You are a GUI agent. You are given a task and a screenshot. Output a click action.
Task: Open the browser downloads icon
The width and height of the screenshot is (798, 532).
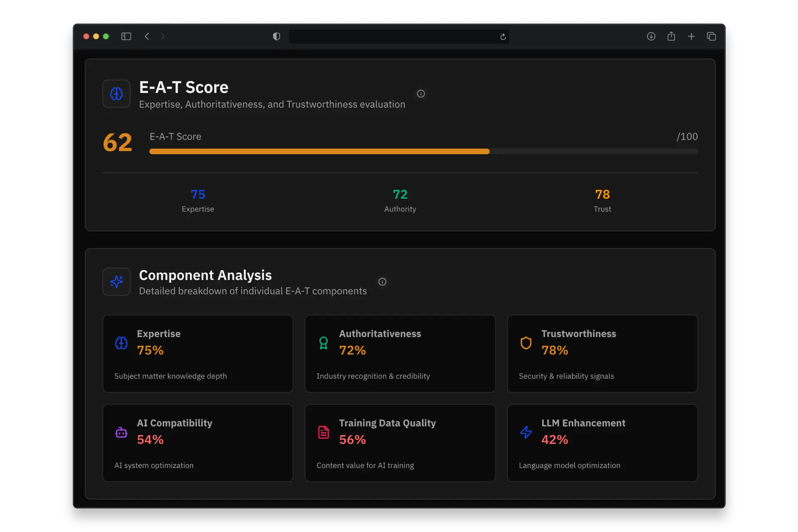pyautogui.click(x=651, y=37)
